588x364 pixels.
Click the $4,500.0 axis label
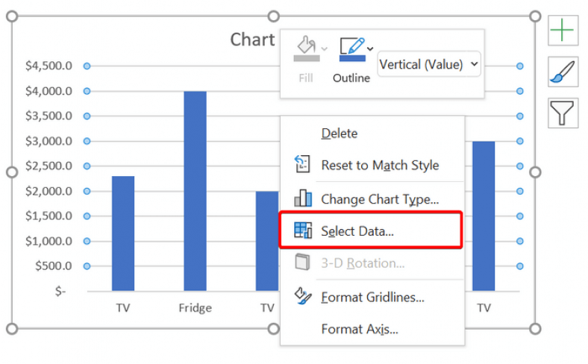49,66
